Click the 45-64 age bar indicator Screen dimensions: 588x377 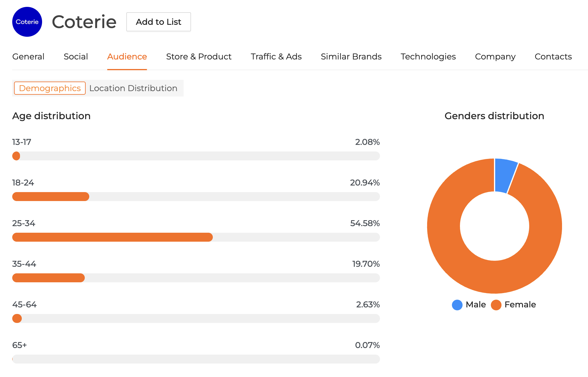(x=17, y=318)
